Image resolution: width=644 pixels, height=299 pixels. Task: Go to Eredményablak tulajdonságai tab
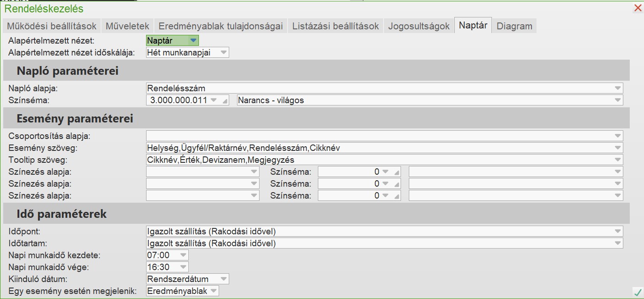(x=221, y=26)
